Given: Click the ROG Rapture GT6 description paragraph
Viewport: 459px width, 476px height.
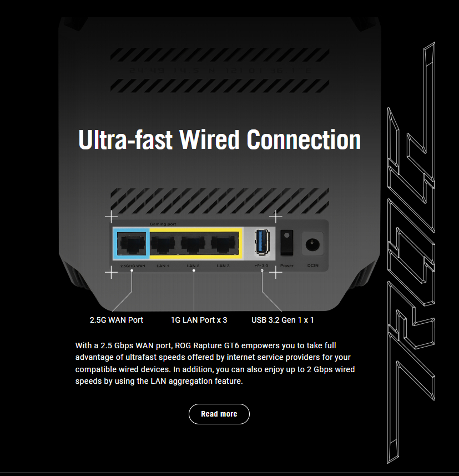Looking at the screenshot, I should (x=215, y=363).
